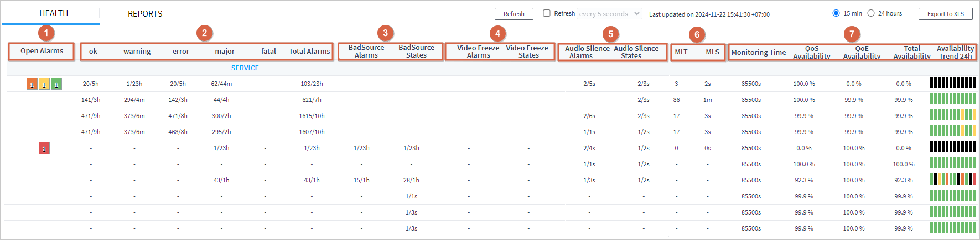Screen dimensions: 980x240
Task: Open the 'every 5 seconds' refresh interval dropdown
Action: click(x=609, y=14)
